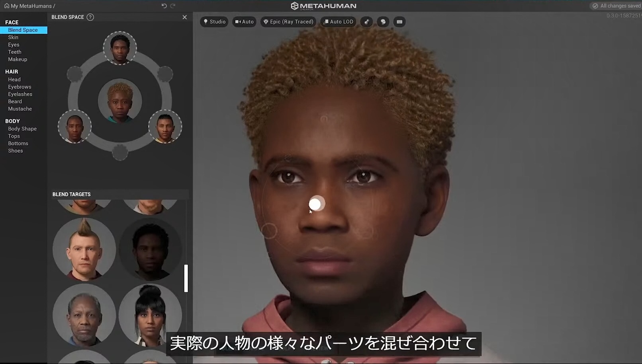Open the Eyebrows settings
Viewport: 642px width, 364px height.
click(20, 87)
